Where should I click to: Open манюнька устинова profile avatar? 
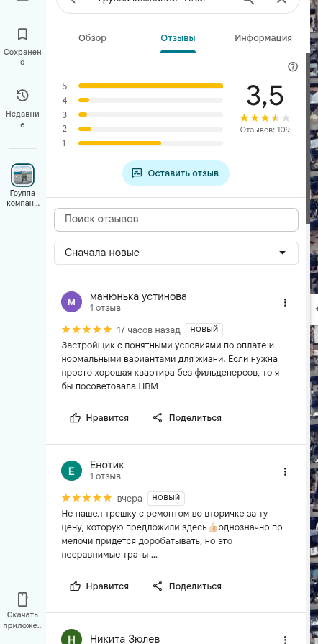point(71,302)
